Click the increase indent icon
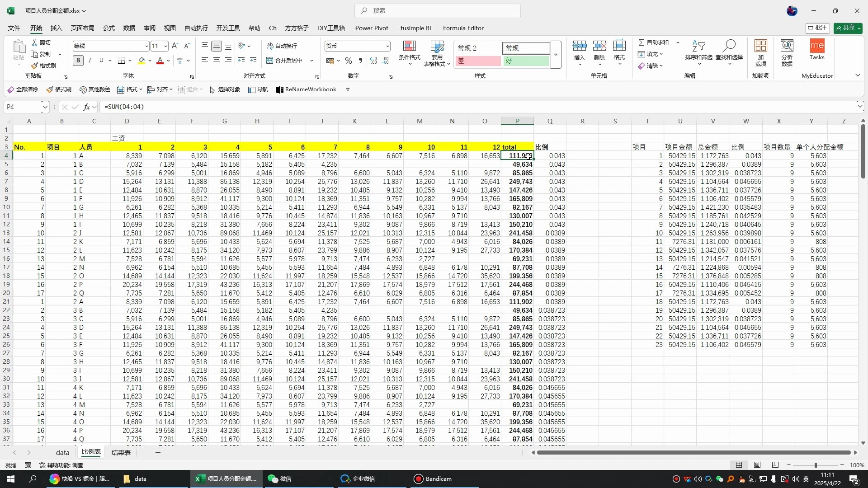Screen dimensions: 868x488 253,61
